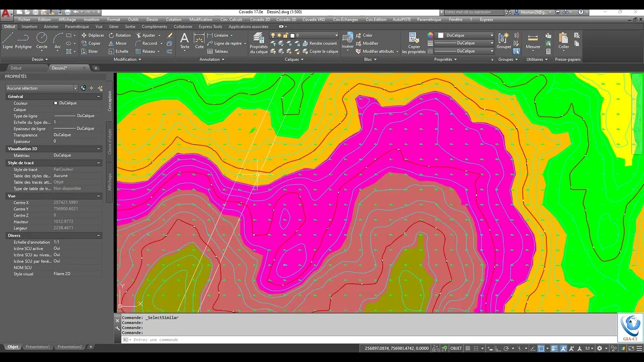The image size is (644, 362).
Task: Click the keyword search box in title bar
Action: click(473, 12)
